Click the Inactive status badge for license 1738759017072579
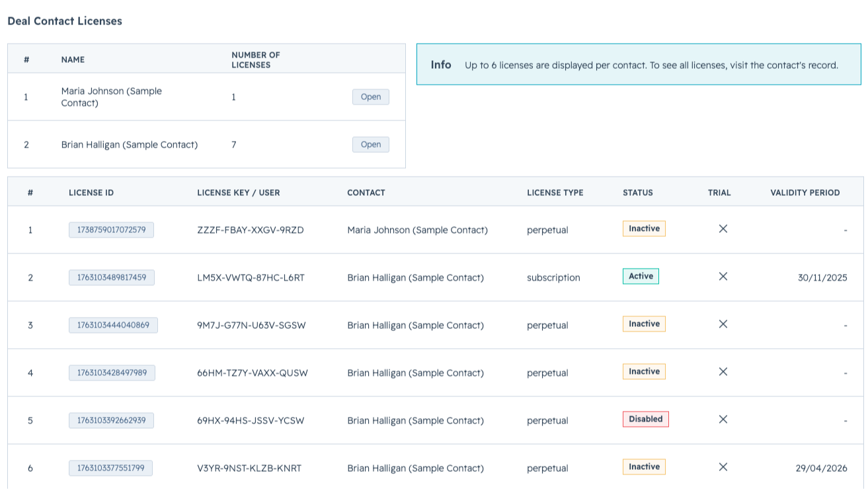Viewport: 868px width, 489px height. [644, 228]
